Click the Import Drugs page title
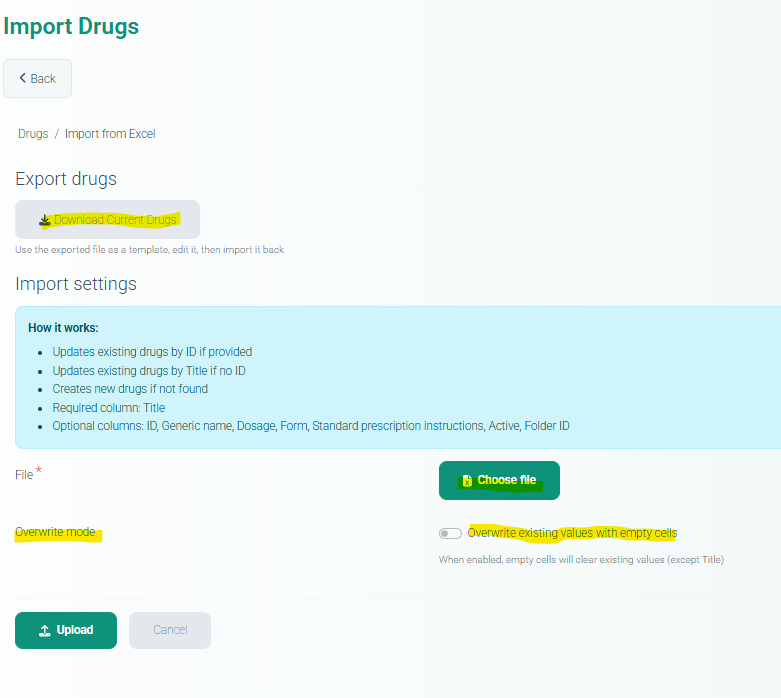The image size is (781, 698). coord(71,26)
